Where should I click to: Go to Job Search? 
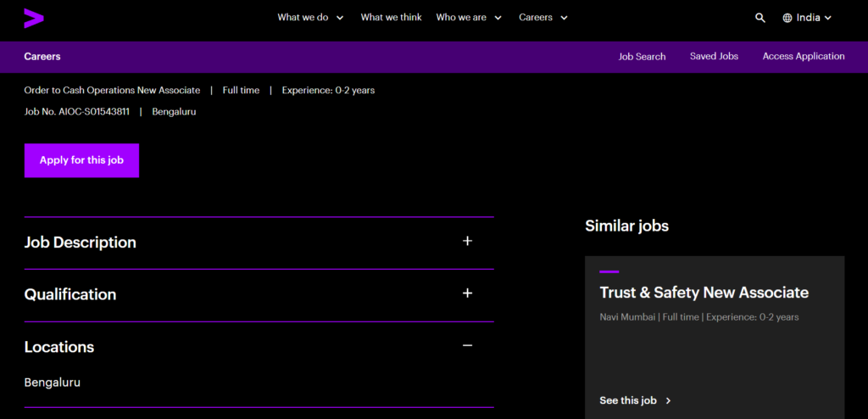tap(643, 57)
